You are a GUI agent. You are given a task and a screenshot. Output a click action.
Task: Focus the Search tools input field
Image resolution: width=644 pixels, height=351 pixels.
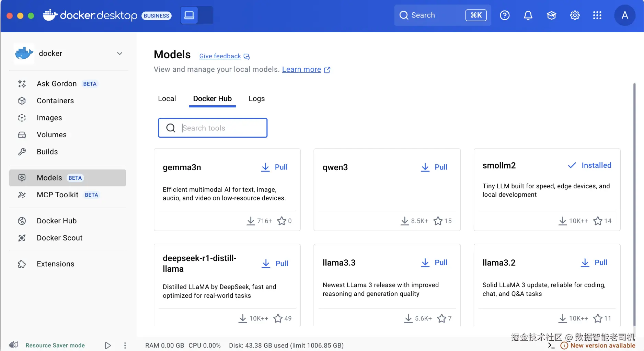click(212, 128)
